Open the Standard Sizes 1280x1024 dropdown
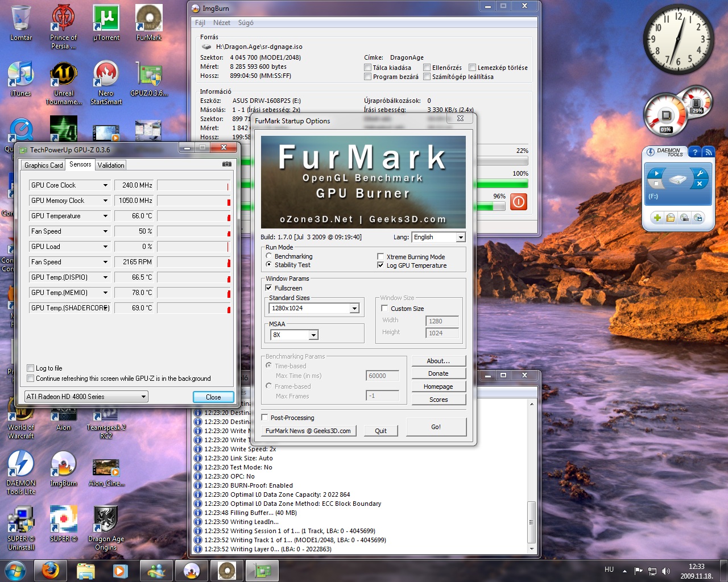This screenshot has height=582, width=728. pos(314,308)
